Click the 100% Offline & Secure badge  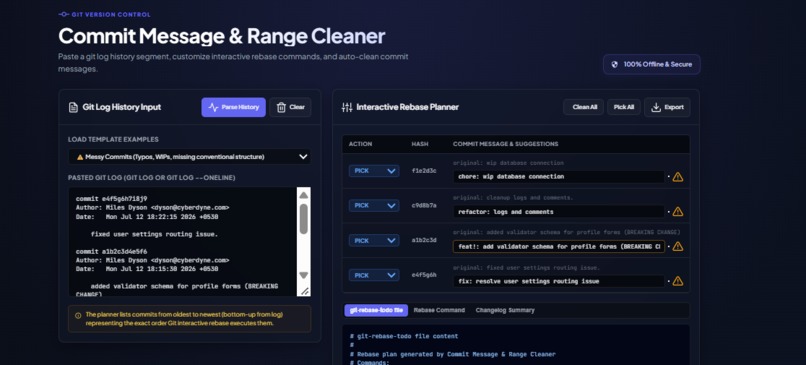(652, 65)
